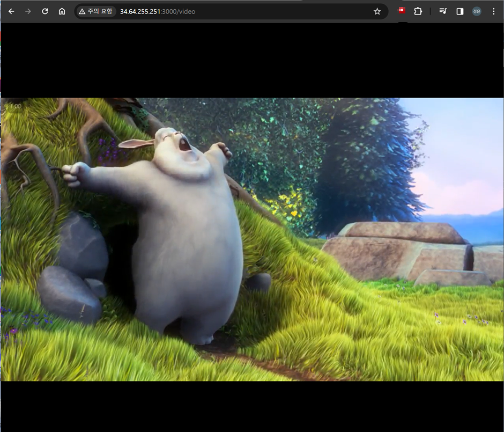Open the Chrome three-dot menu
The height and width of the screenshot is (432, 504).
(493, 12)
